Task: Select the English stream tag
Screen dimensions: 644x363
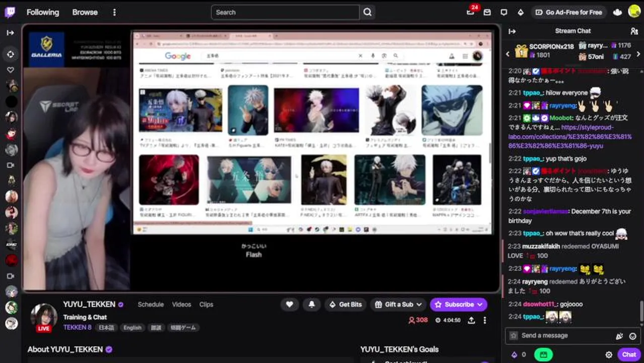Action: pyautogui.click(x=133, y=328)
